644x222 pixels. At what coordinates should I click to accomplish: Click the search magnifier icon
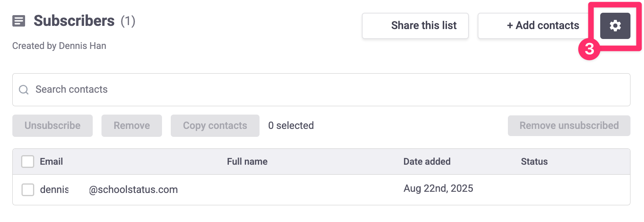24,90
